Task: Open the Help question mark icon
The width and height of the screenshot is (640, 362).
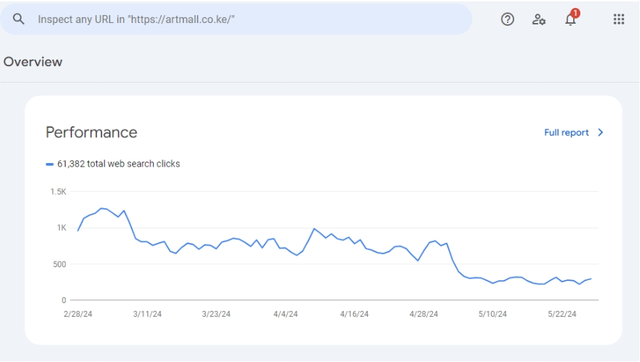Action: (x=507, y=19)
